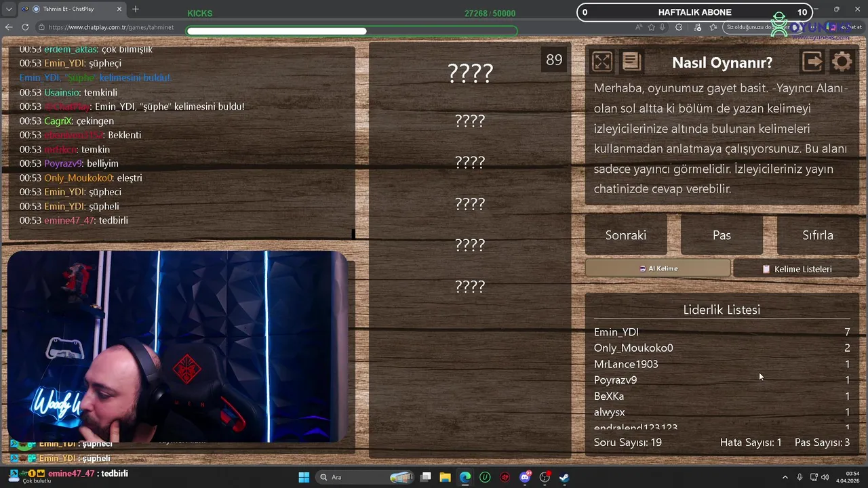868x488 pixels.
Task: Add page to favorites star icon
Action: coord(652,27)
